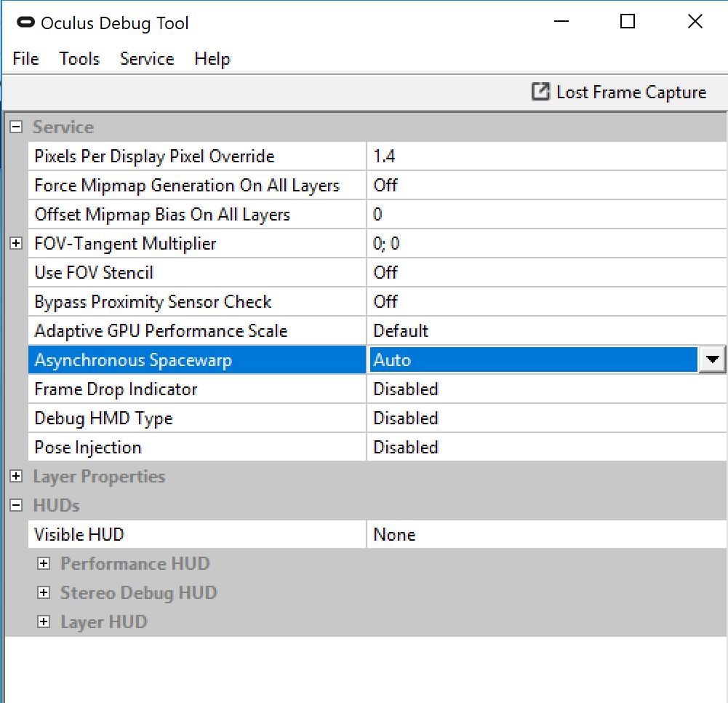Collapse the Service section

click(16, 127)
